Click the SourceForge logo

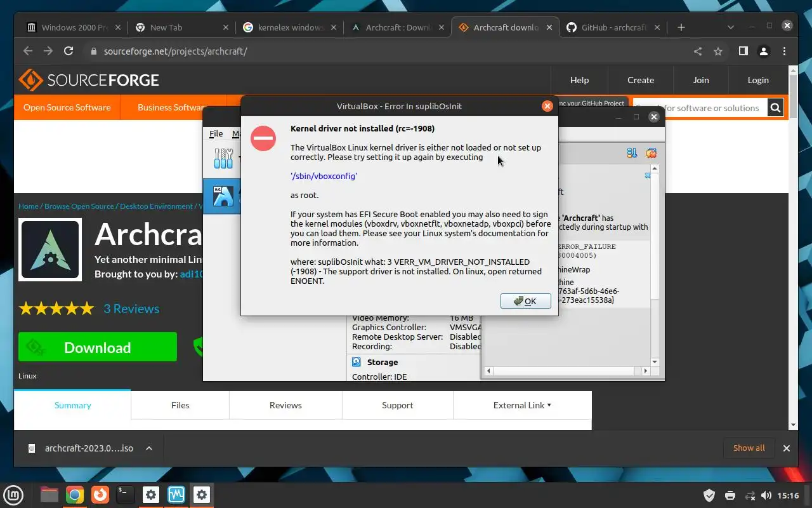(x=89, y=80)
